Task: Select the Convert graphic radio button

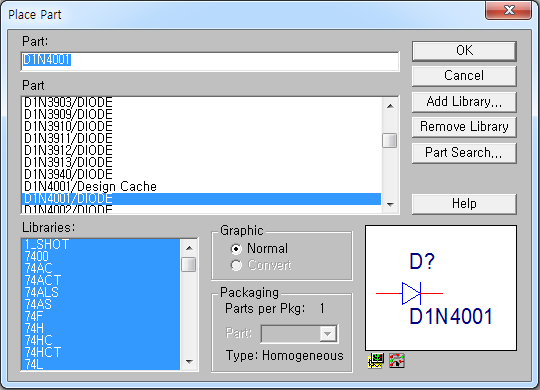Action: click(x=236, y=265)
